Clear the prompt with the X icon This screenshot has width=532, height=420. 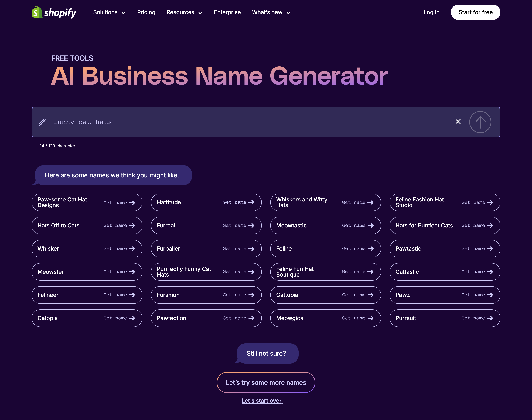(x=458, y=122)
